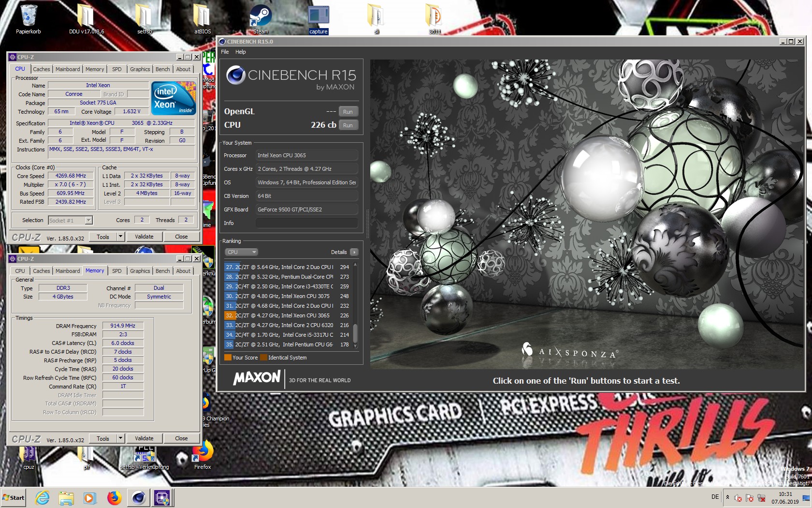Click Validate in top CPU-Z window

pyautogui.click(x=144, y=237)
